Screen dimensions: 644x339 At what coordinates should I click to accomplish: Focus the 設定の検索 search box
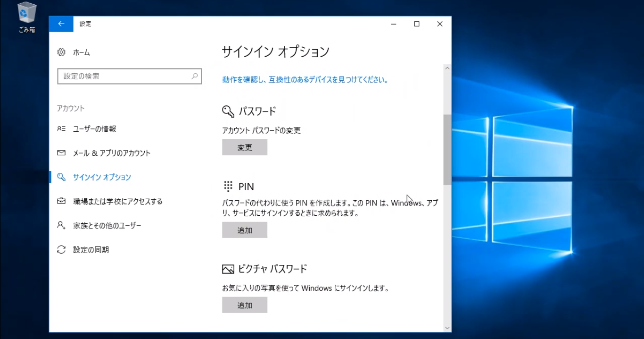tap(130, 76)
